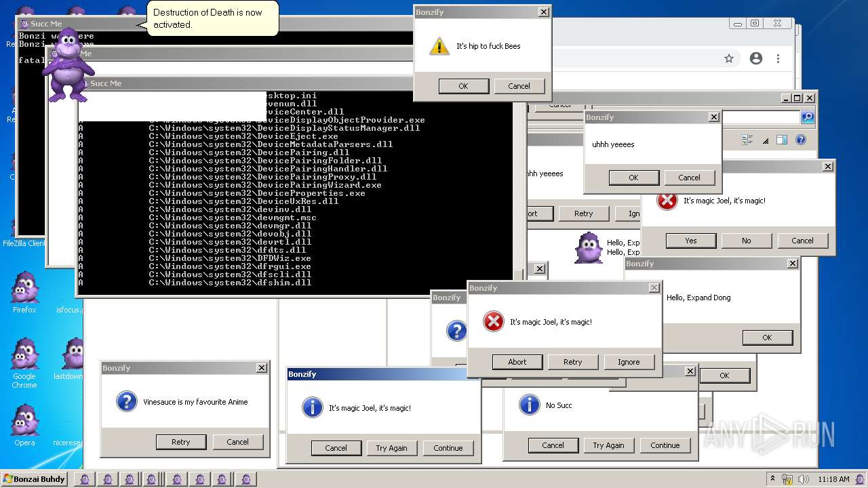
Task: Open the Chrome profile avatar menu
Action: click(x=756, y=59)
